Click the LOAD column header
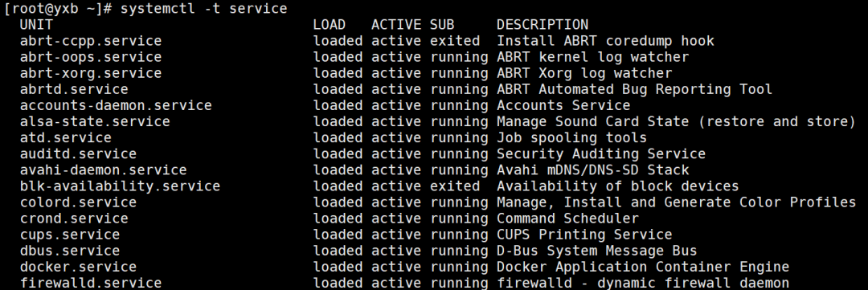Viewport: 868px width, 290px height. point(330,25)
